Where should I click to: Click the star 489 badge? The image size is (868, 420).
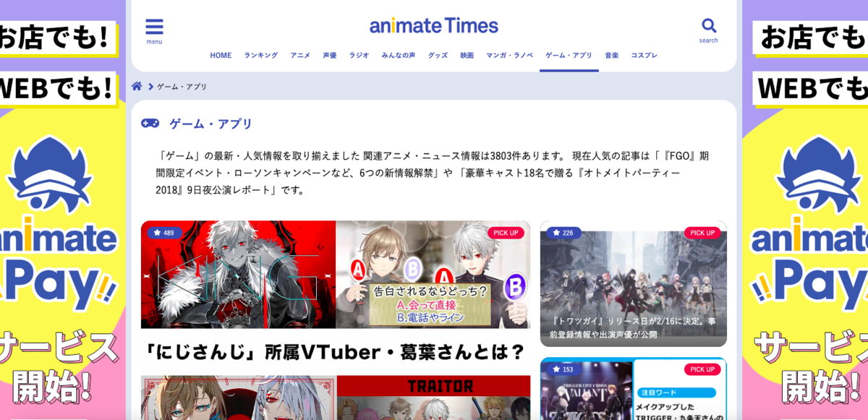(x=165, y=233)
